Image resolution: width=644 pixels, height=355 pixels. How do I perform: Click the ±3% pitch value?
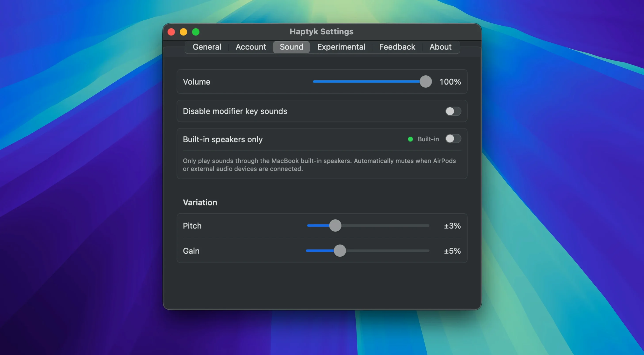pos(452,226)
